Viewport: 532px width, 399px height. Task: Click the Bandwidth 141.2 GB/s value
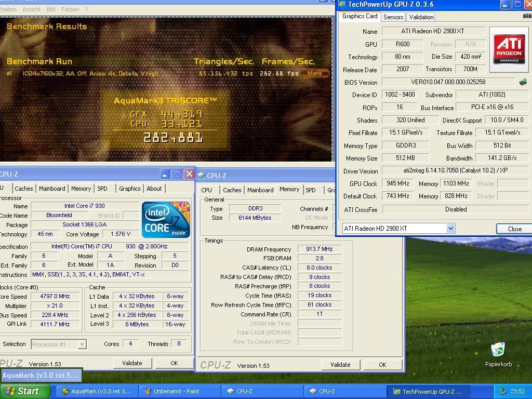coord(502,158)
